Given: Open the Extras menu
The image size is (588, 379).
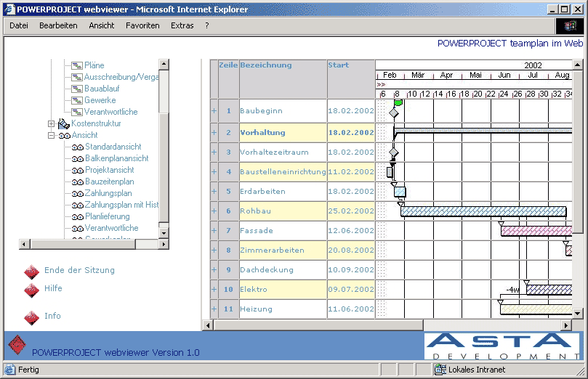Looking at the screenshot, I should pyautogui.click(x=182, y=25).
